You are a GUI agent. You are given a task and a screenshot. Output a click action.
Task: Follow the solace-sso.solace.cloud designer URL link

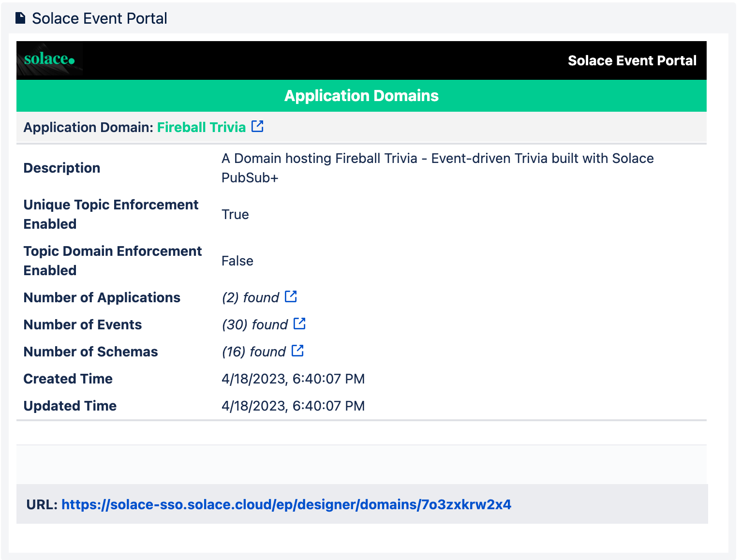point(286,504)
